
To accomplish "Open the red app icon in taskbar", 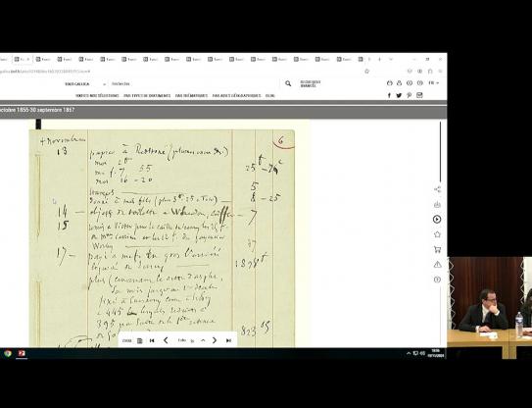I will tap(22, 353).
